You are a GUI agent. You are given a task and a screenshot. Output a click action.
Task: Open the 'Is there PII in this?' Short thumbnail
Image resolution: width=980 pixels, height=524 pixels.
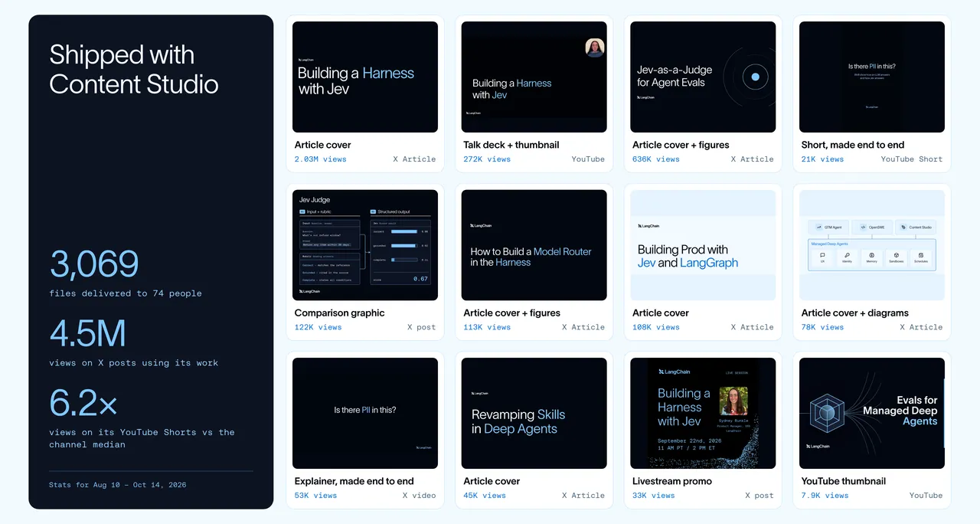point(872,77)
